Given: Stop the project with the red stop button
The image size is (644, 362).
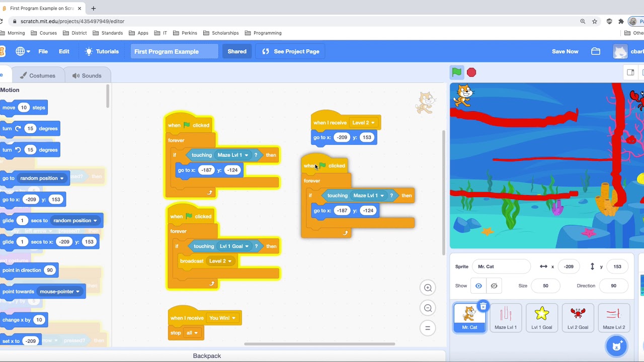Looking at the screenshot, I should (x=471, y=72).
